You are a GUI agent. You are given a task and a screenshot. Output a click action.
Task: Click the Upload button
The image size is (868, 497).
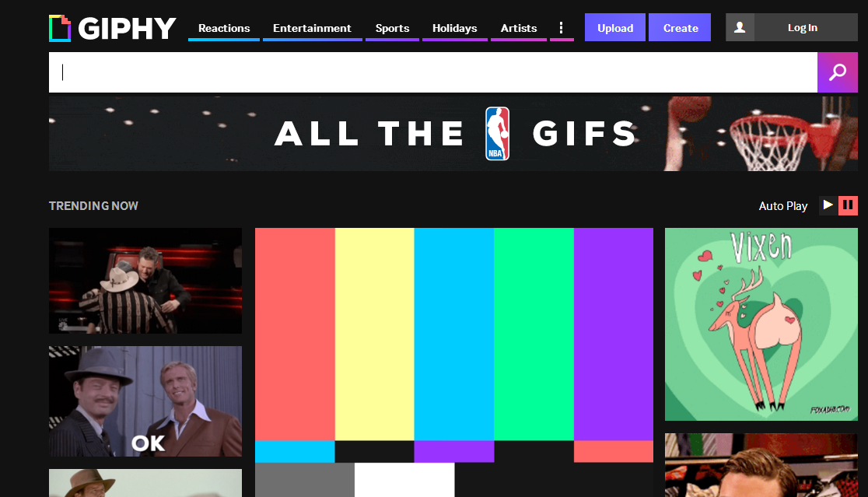pyautogui.click(x=615, y=28)
